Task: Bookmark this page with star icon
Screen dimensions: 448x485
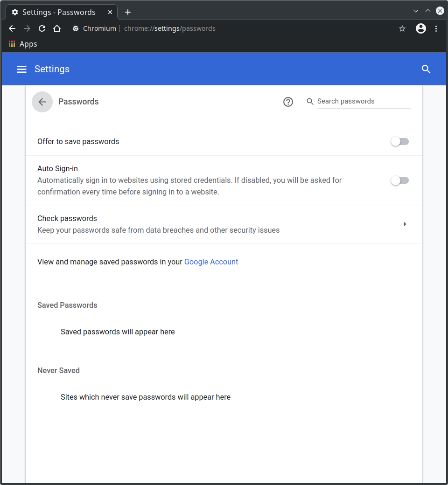Action: [x=402, y=28]
